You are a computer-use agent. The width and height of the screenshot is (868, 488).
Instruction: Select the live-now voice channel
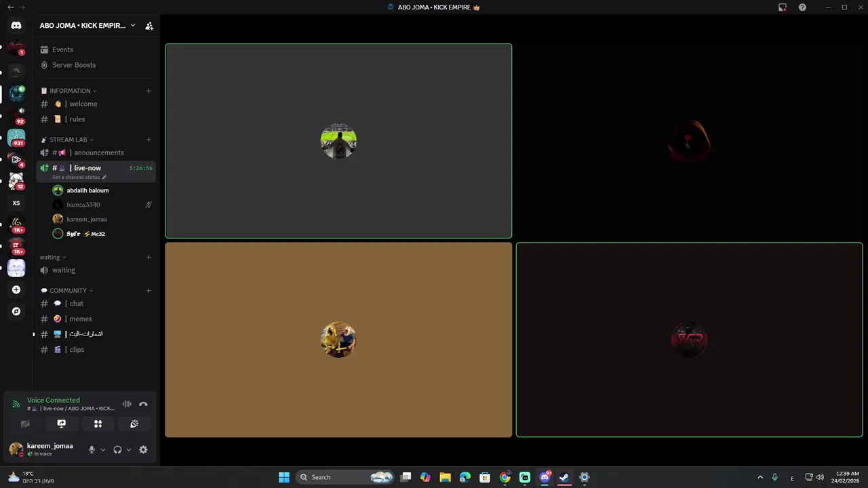pyautogui.click(x=96, y=171)
